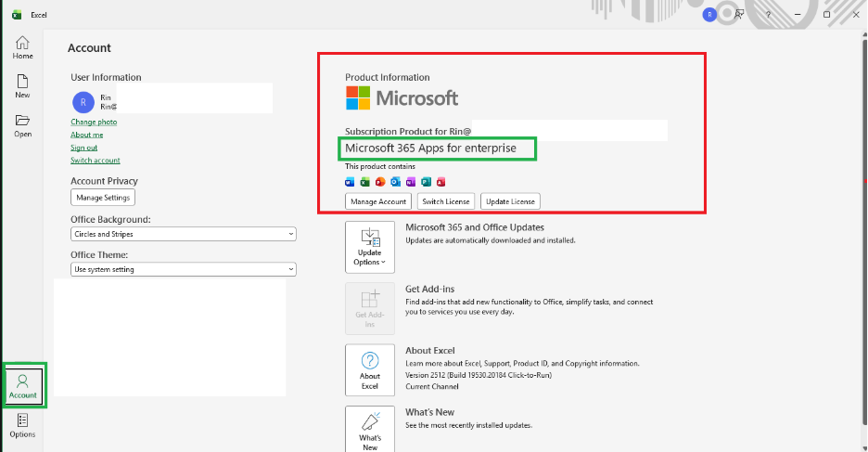The image size is (868, 452).
Task: Click the Manage Account button
Action: [378, 201]
